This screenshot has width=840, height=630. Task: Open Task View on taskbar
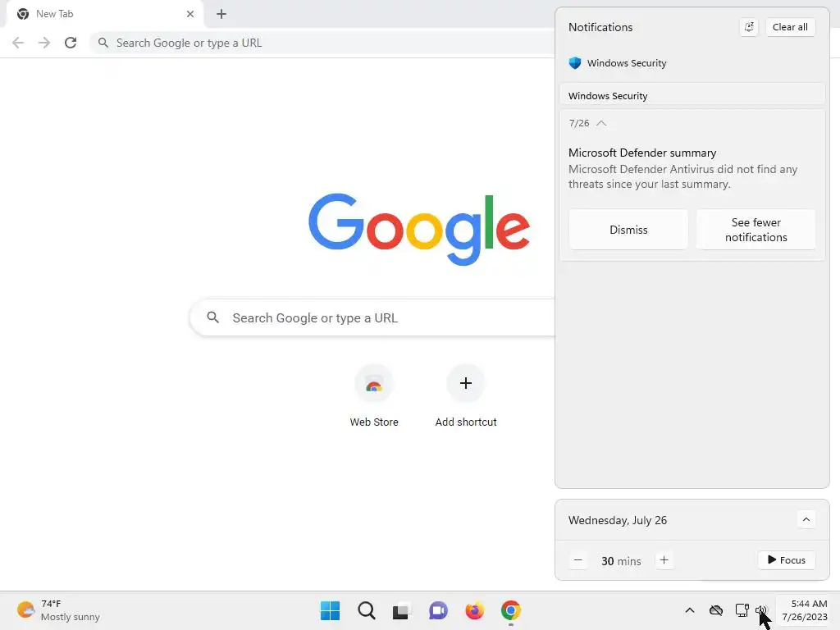(402, 610)
